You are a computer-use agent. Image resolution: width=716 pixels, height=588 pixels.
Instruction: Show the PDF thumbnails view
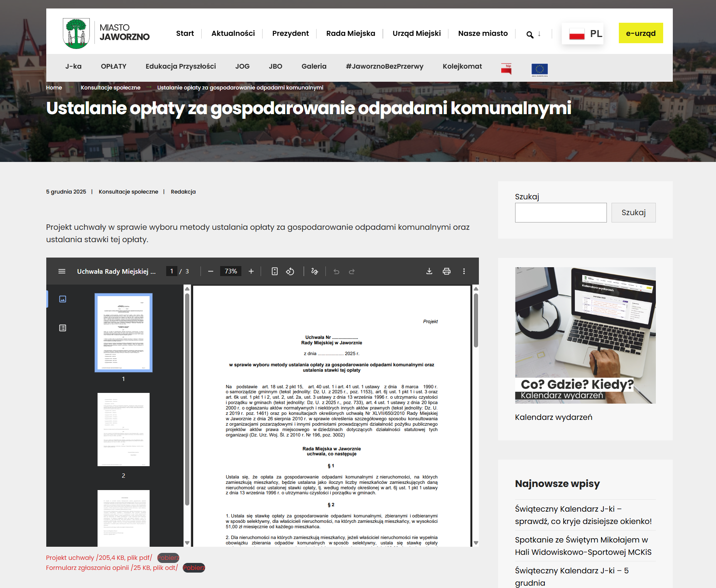point(62,299)
